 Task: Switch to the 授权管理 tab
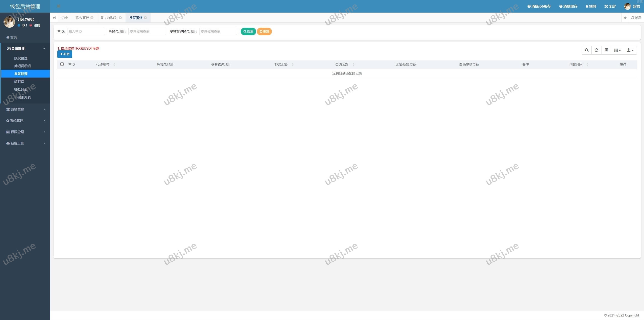pyautogui.click(x=83, y=18)
